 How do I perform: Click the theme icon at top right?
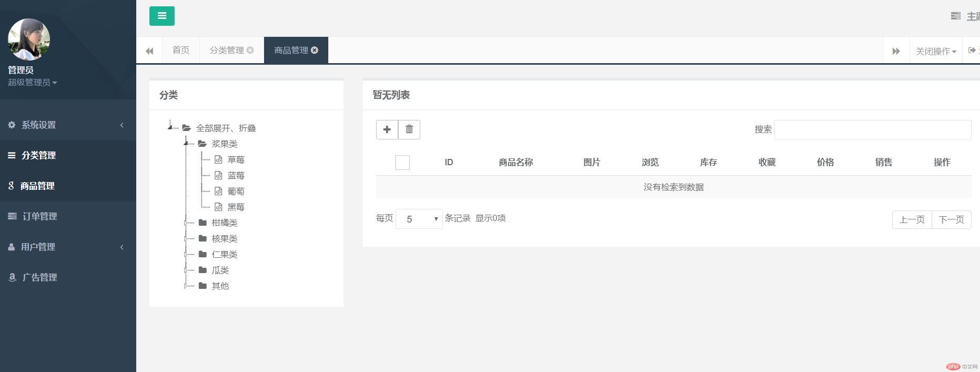tap(956, 16)
